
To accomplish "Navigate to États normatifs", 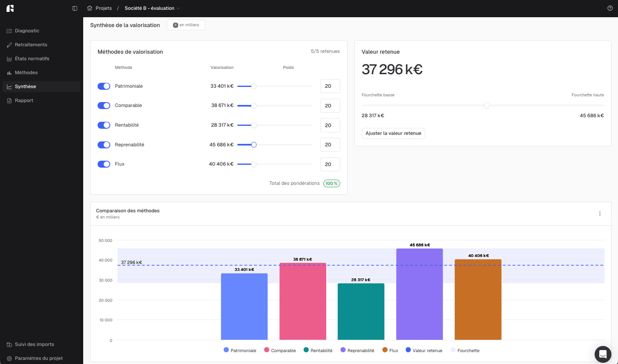I will tap(41, 59).
